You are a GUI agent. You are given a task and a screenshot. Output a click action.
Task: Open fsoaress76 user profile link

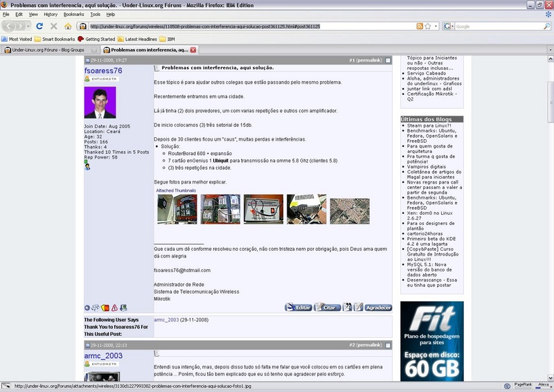click(x=103, y=71)
